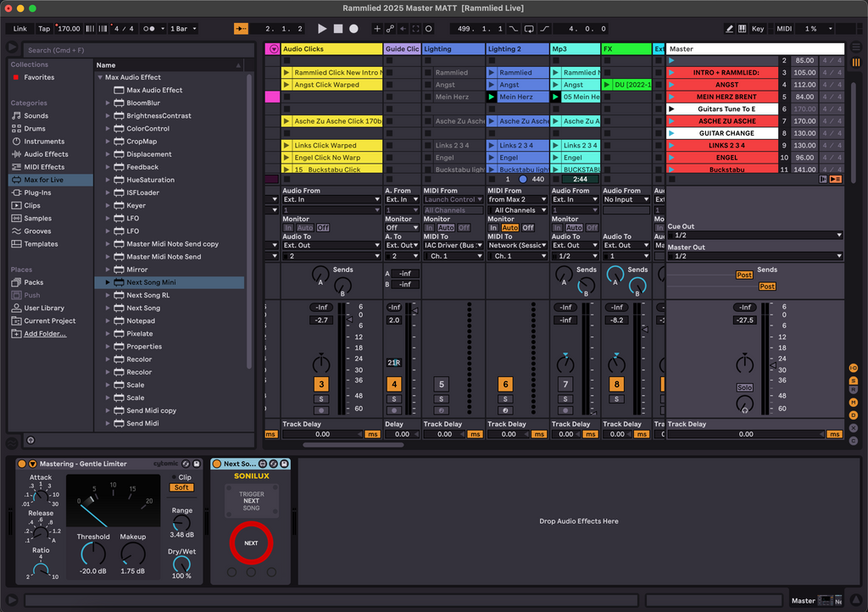This screenshot has width=868, height=612.
Task: Click Tap to tap the tempo
Action: pyautogui.click(x=43, y=28)
